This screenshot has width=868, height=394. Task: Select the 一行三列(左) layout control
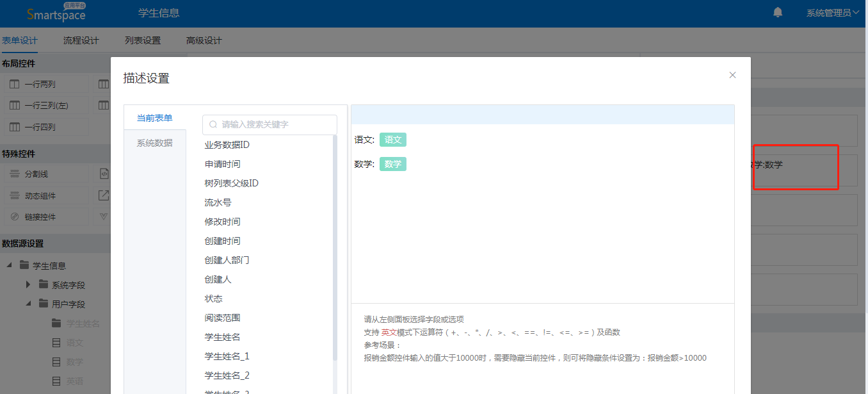coord(46,105)
